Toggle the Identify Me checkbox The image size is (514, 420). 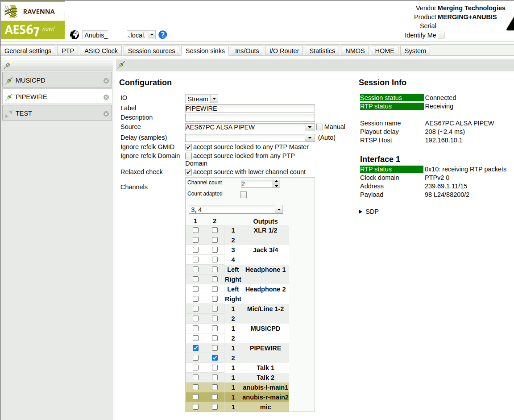tap(441, 35)
